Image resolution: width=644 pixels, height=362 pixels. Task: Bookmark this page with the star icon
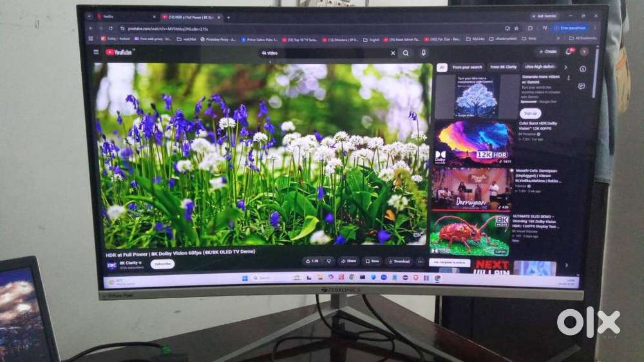pyautogui.click(x=516, y=28)
